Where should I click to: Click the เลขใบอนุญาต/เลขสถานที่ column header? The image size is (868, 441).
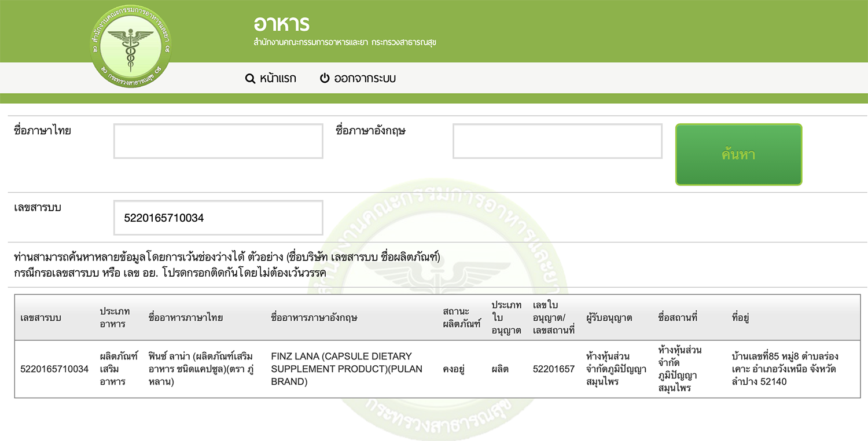pyautogui.click(x=553, y=318)
